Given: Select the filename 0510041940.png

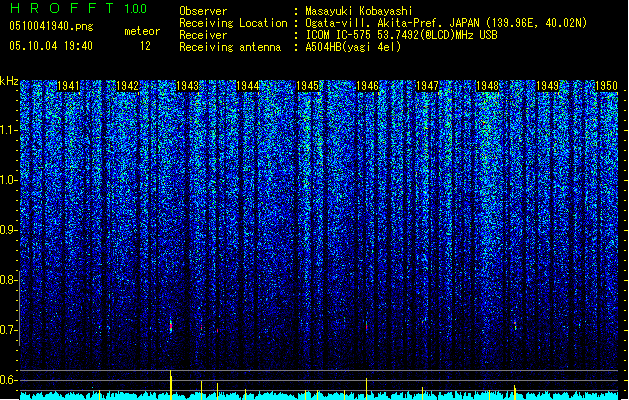Looking at the screenshot, I should click(x=51, y=26).
